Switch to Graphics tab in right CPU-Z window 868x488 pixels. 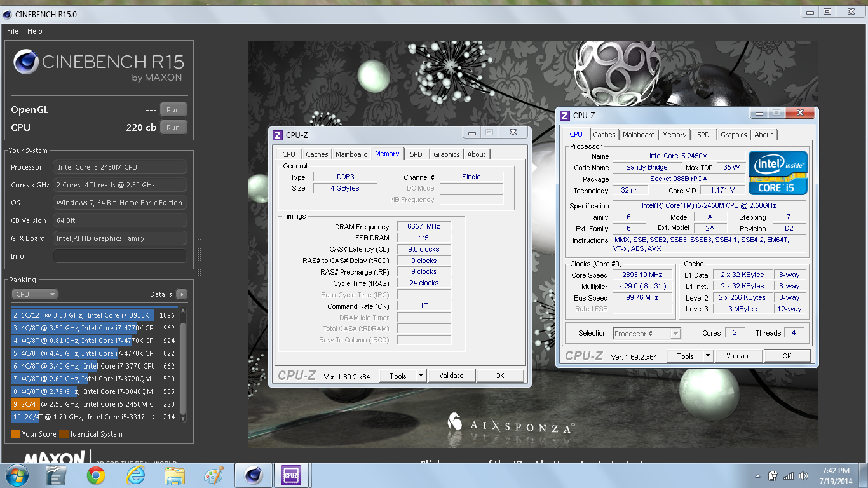(x=734, y=135)
